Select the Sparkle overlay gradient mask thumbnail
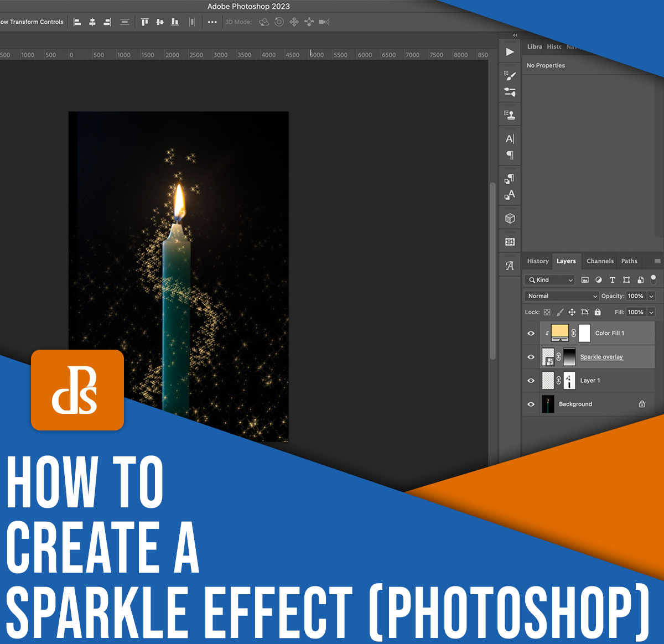Screen dimensions: 664x644 tap(569, 357)
